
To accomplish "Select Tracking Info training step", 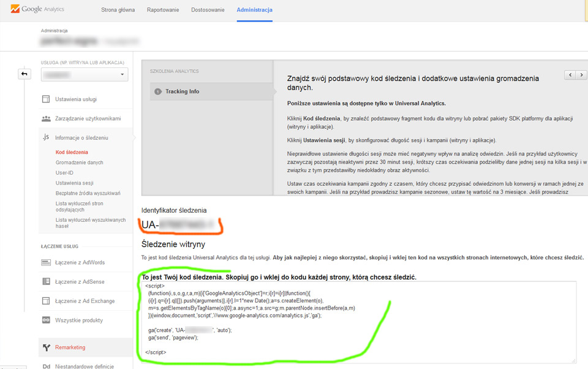I will 211,91.
